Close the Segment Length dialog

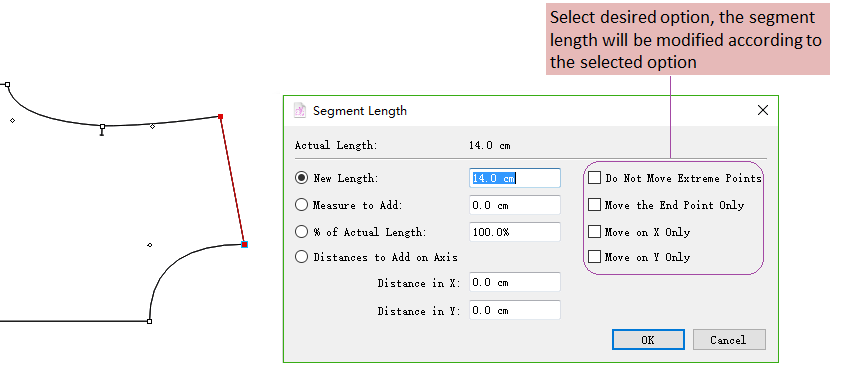[762, 110]
